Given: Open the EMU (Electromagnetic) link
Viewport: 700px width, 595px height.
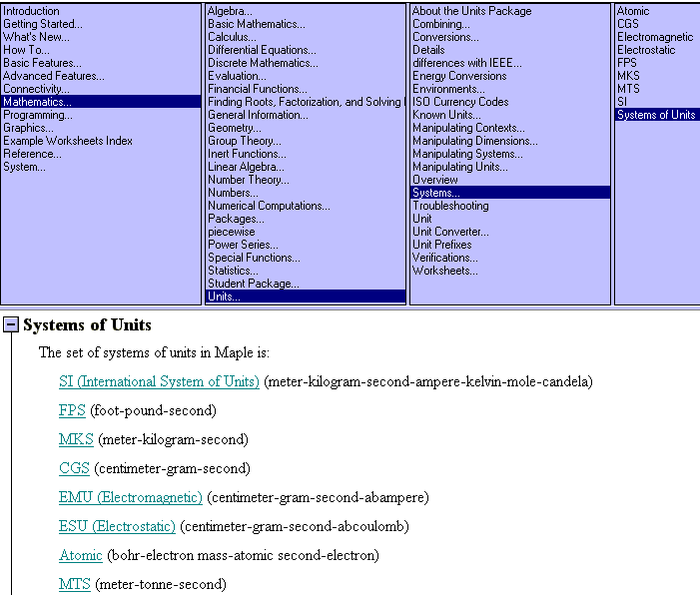Looking at the screenshot, I should point(131,497).
